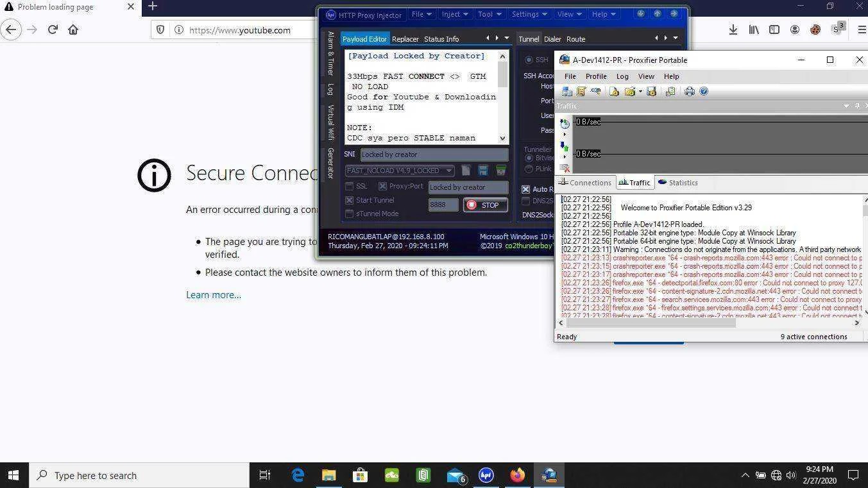868x488 pixels.
Task: Click the save floppy icon in HTTP Proxy Injector
Action: click(483, 170)
